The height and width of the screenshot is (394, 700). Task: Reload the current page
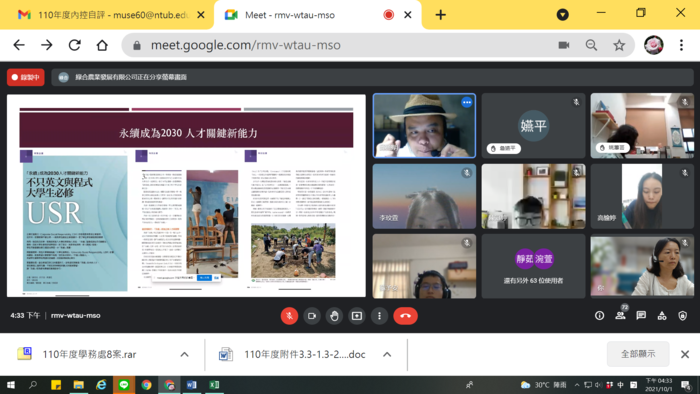(x=75, y=45)
